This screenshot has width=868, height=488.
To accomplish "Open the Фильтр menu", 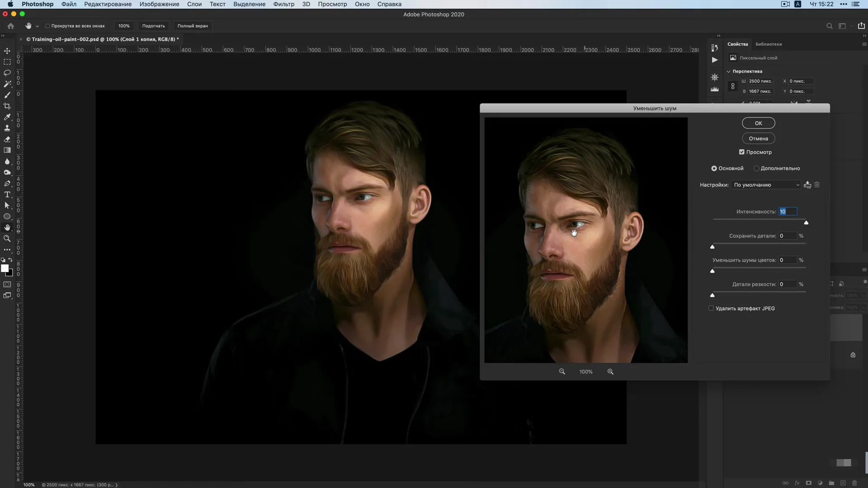I will pos(283,4).
